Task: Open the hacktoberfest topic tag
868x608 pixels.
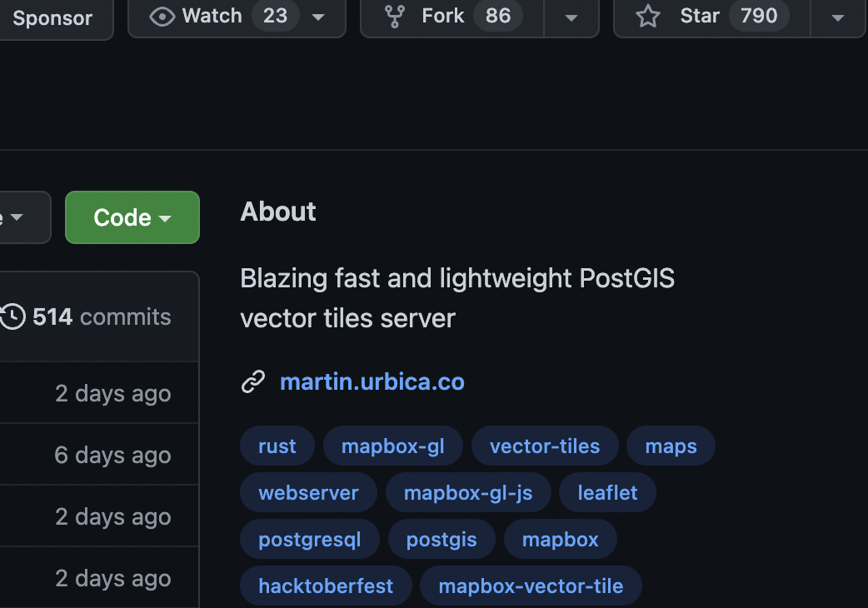Action: pos(326,586)
